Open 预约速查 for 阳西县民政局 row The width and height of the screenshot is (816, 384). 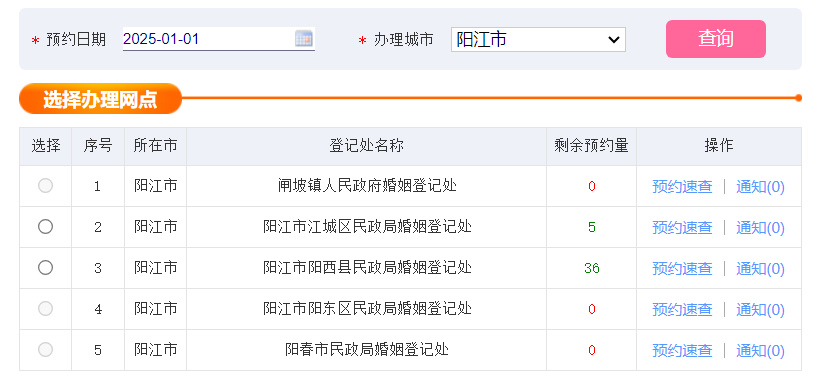(682, 269)
